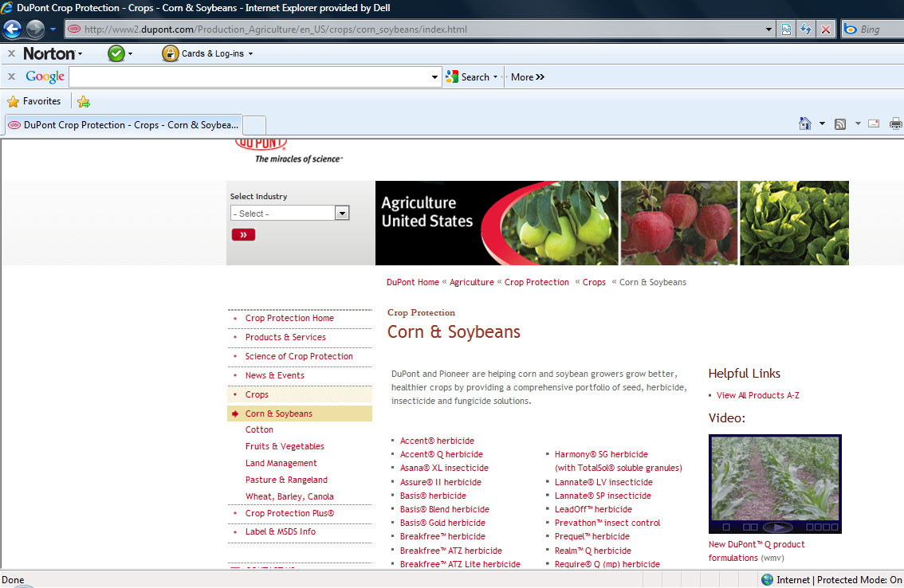Open recent pages dropdown beside Forward
The height and width of the screenshot is (588, 904).
click(53, 29)
